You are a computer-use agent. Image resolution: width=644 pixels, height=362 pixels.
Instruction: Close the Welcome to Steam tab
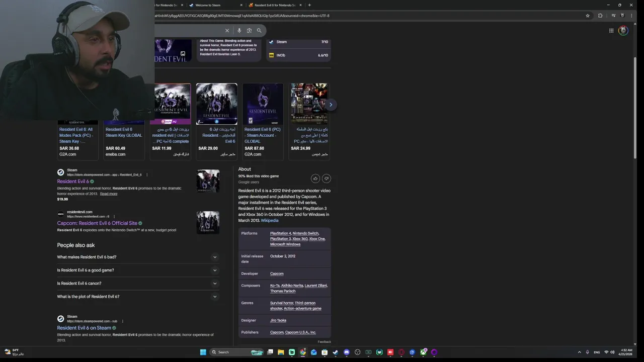pyautogui.click(x=242, y=5)
